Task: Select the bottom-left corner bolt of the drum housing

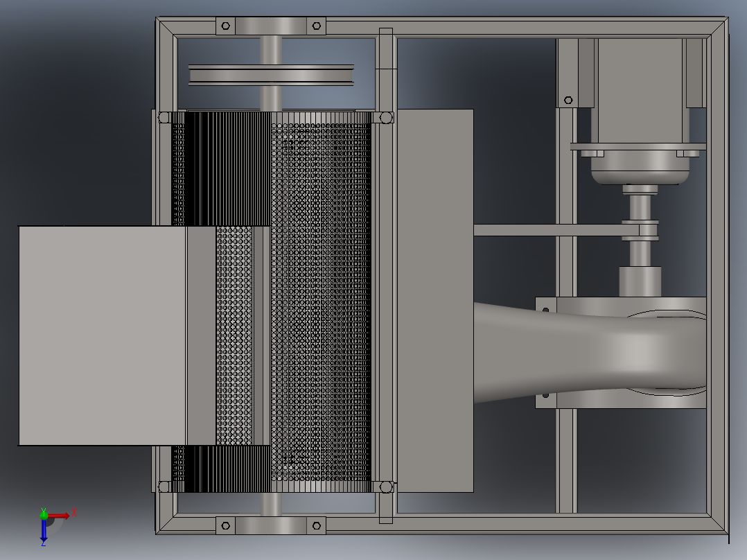Action: coord(164,487)
